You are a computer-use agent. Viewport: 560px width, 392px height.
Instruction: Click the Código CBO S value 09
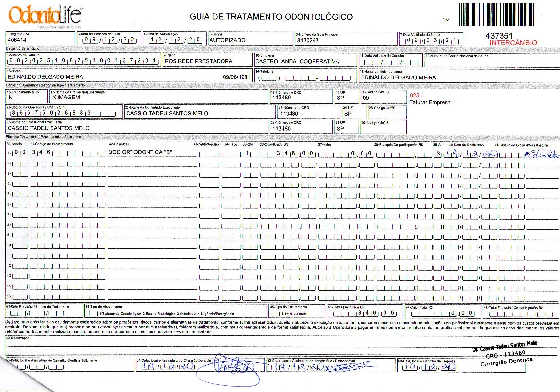[x=366, y=98]
